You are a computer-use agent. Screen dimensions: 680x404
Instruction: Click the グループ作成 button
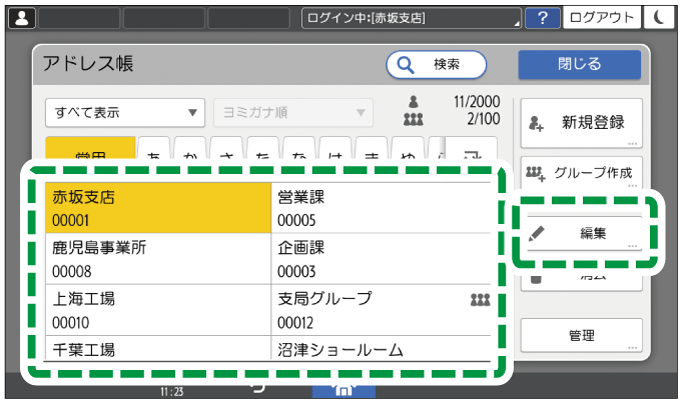click(581, 173)
